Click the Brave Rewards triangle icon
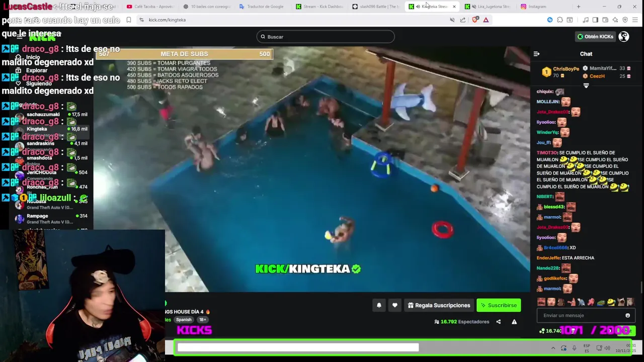Screen dimensions: 644x362 click(486, 20)
